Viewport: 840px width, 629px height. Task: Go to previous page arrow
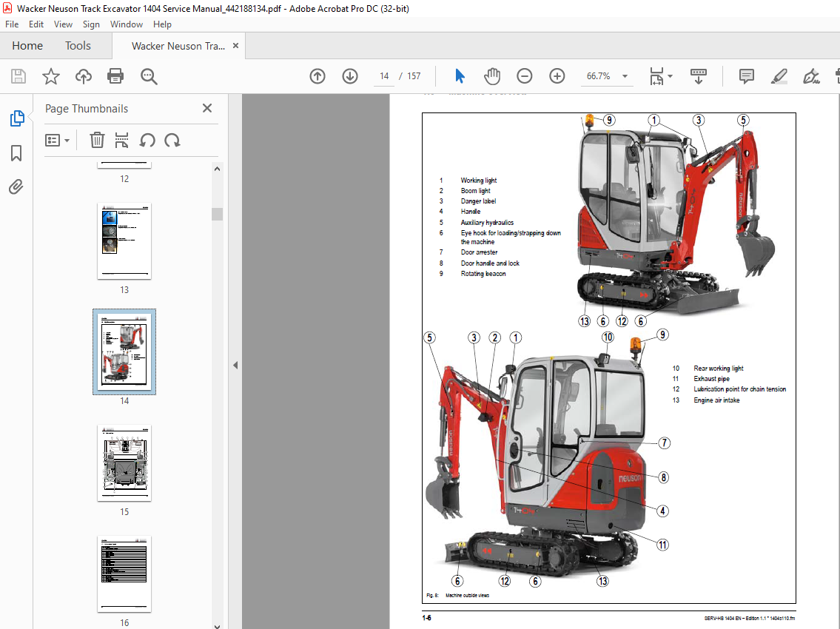pos(317,76)
